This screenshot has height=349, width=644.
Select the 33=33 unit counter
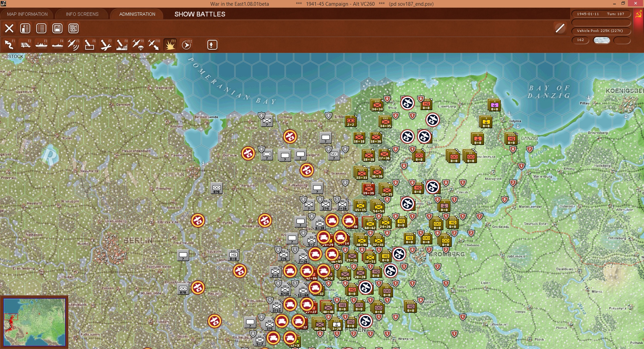click(362, 173)
